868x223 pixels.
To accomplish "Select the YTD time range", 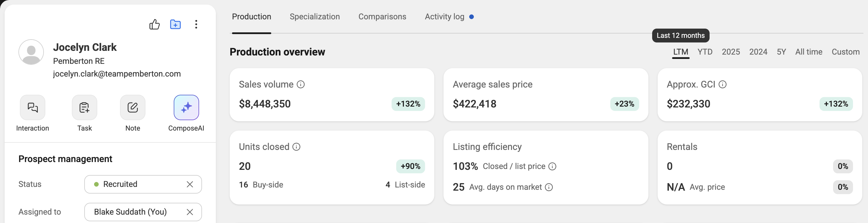I will click(705, 52).
